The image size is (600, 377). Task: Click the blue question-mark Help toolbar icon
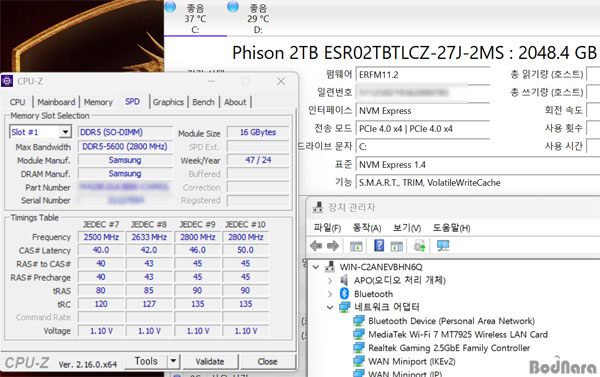click(x=379, y=245)
